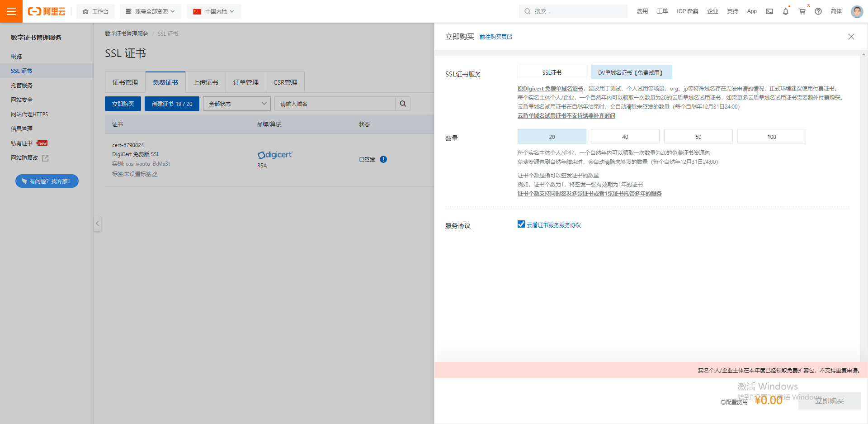Image resolution: width=868 pixels, height=424 pixels.
Task: Select quantity 40 option
Action: tap(625, 137)
